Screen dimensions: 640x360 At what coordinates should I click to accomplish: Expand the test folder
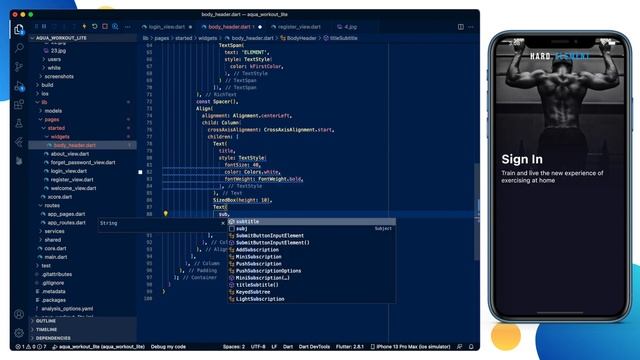46,265
